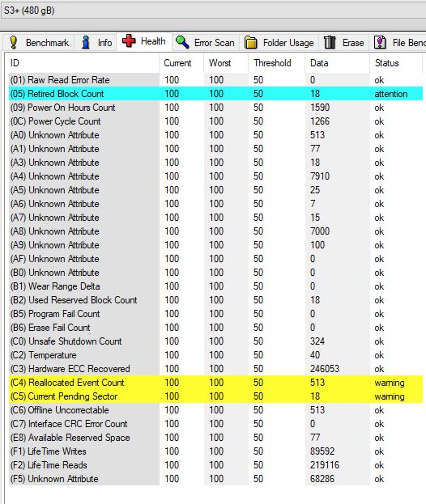The height and width of the screenshot is (504, 426).
Task: Select the Wear Range Delta row
Action: pyautogui.click(x=215, y=286)
